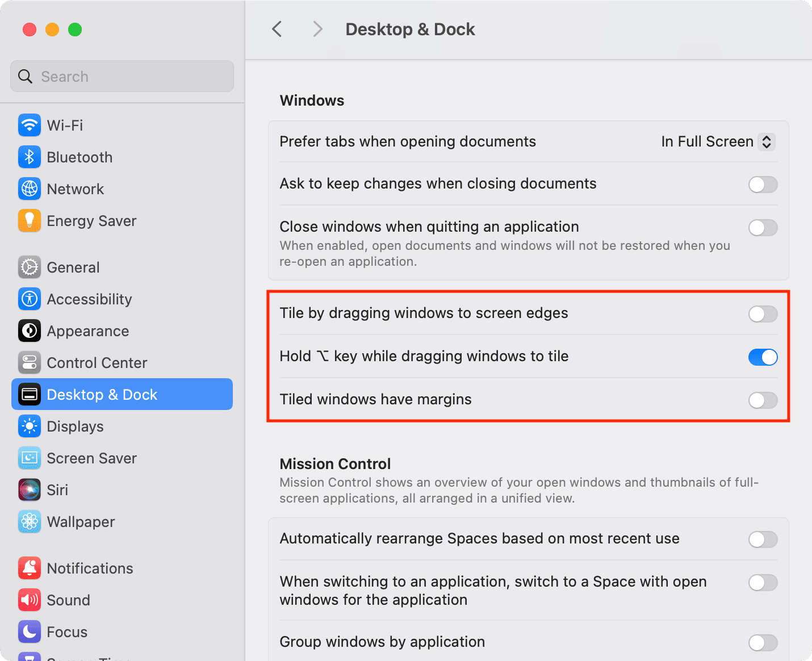This screenshot has height=661, width=812.
Task: Open Bluetooth settings via its icon
Action: (29, 157)
